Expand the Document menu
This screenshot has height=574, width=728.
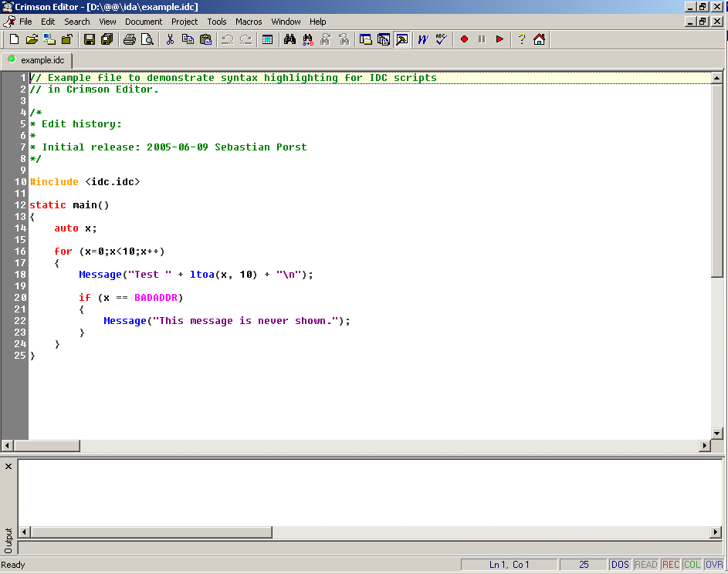coord(144,22)
